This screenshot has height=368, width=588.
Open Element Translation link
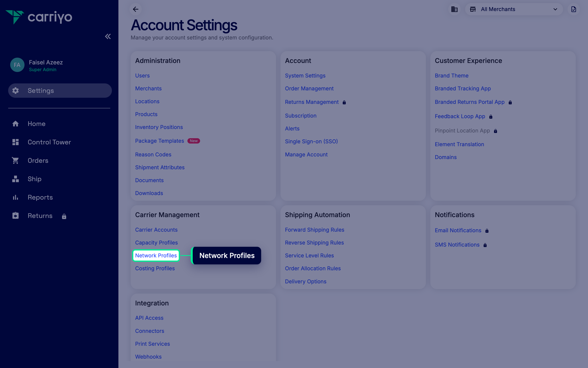click(x=459, y=144)
